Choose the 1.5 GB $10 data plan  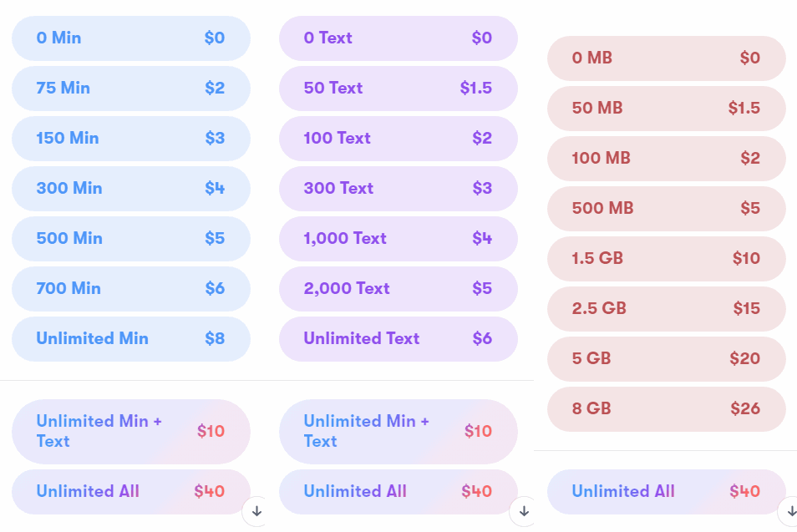pos(667,259)
